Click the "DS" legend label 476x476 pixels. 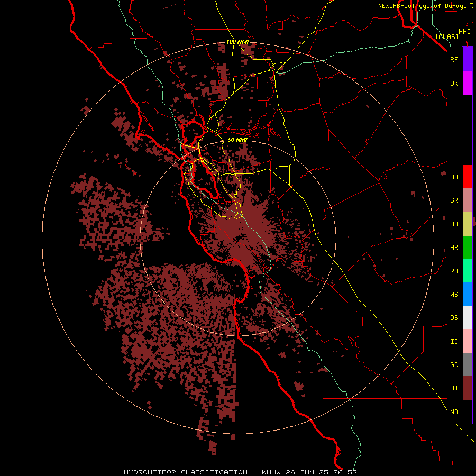[x=454, y=317]
